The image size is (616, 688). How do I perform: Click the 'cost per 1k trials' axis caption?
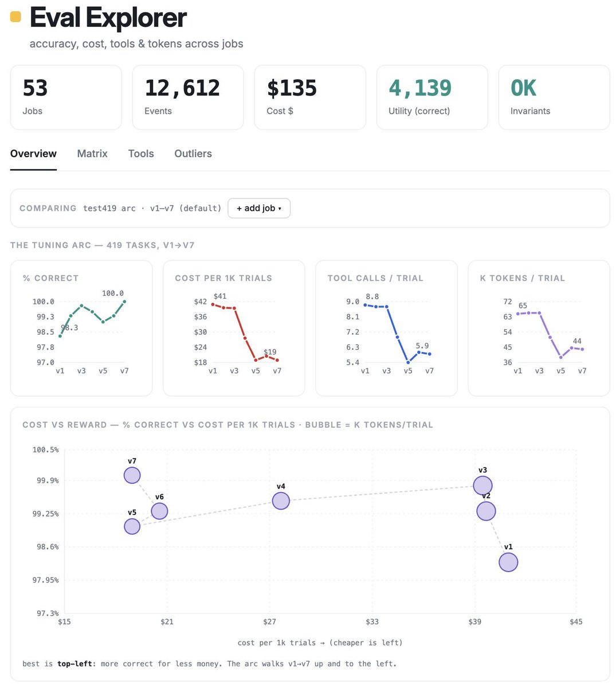point(320,643)
